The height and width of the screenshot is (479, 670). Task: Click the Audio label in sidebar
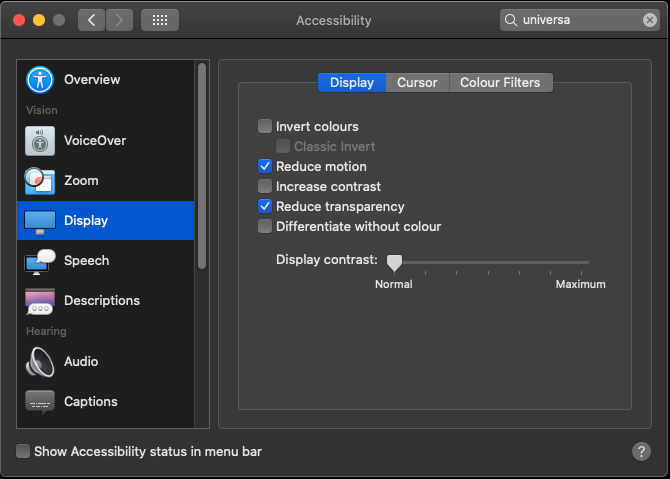[81, 361]
